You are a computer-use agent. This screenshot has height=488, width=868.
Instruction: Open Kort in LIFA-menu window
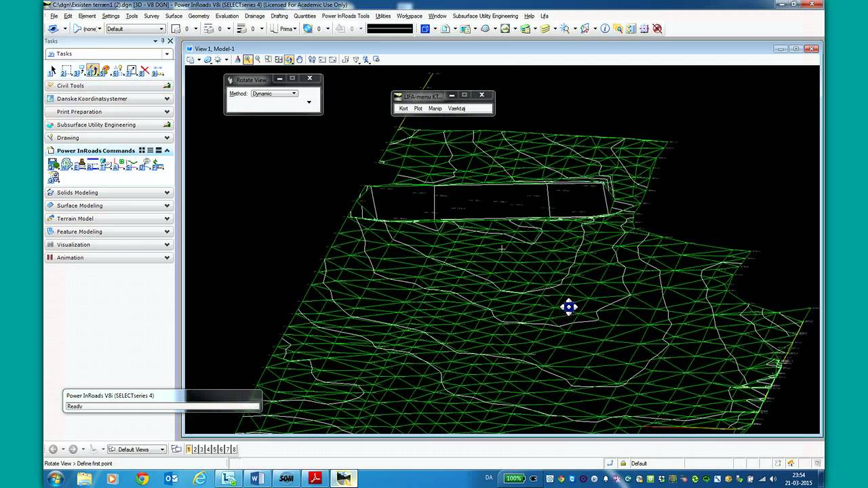point(403,108)
